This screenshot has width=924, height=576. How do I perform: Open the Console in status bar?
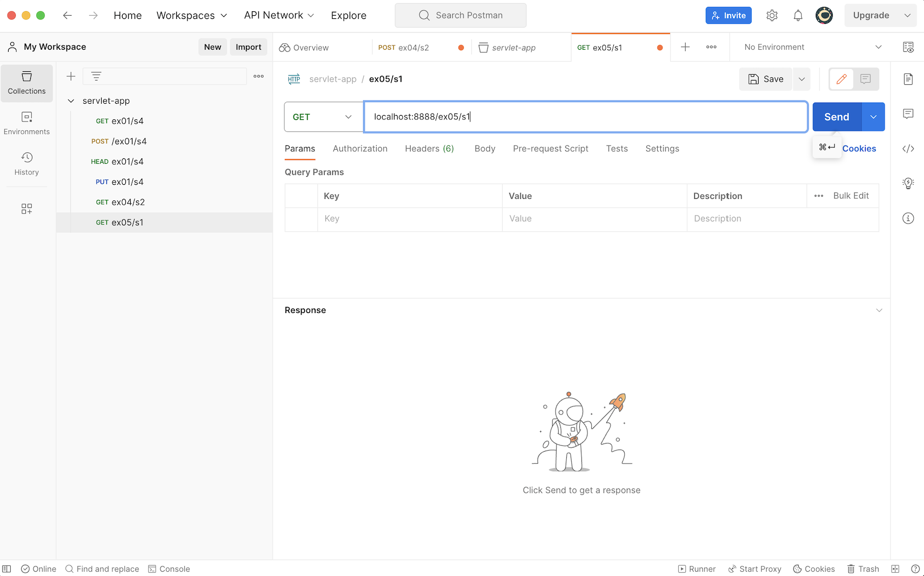click(x=169, y=569)
